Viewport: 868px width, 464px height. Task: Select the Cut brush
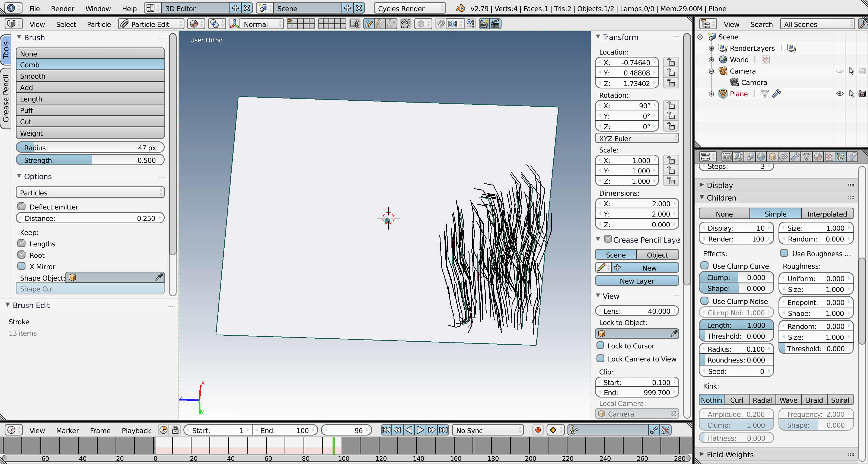[90, 121]
